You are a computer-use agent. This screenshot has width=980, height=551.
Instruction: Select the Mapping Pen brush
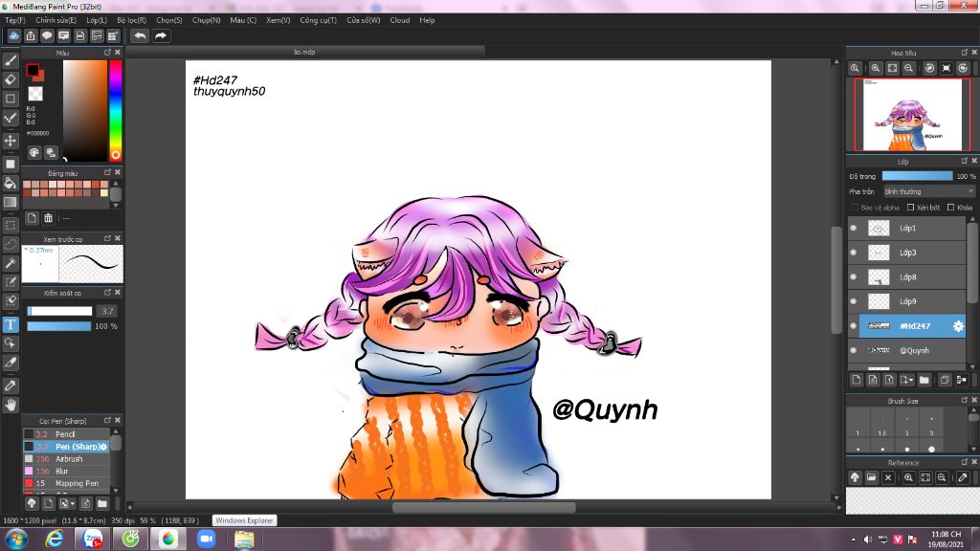point(66,483)
